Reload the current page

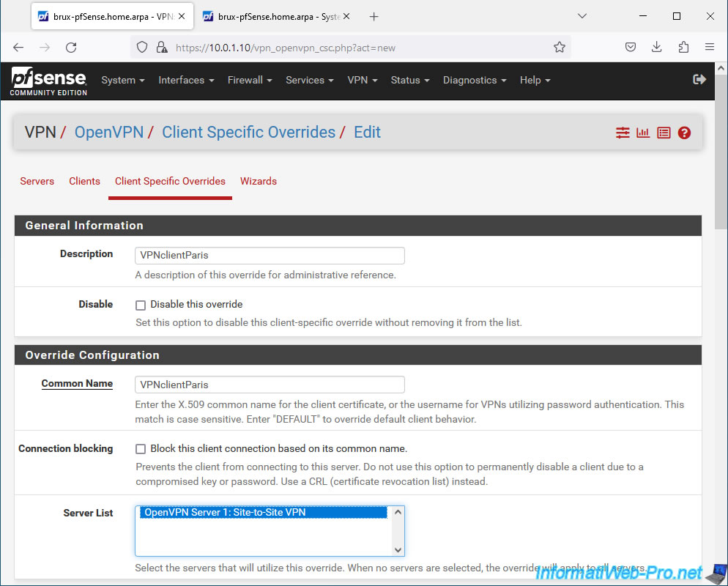point(71,48)
